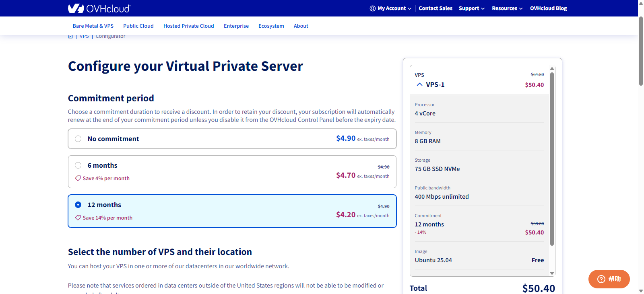Click the order summary scrollbar thumb
This screenshot has height=294, width=644.
click(552, 158)
